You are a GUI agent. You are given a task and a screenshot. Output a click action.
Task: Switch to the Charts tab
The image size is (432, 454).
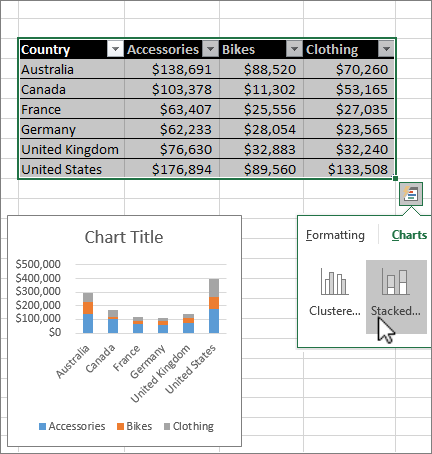pos(409,235)
